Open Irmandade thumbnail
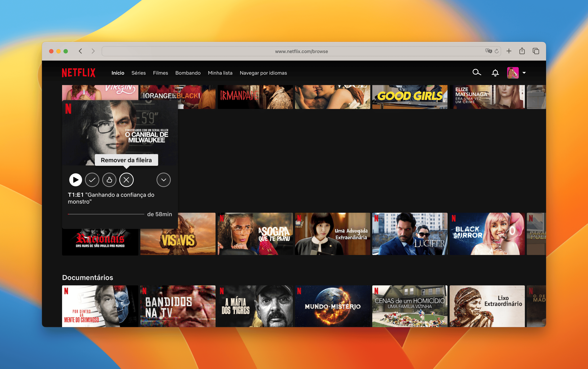Screen dimensions: 588x369 click(x=255, y=97)
